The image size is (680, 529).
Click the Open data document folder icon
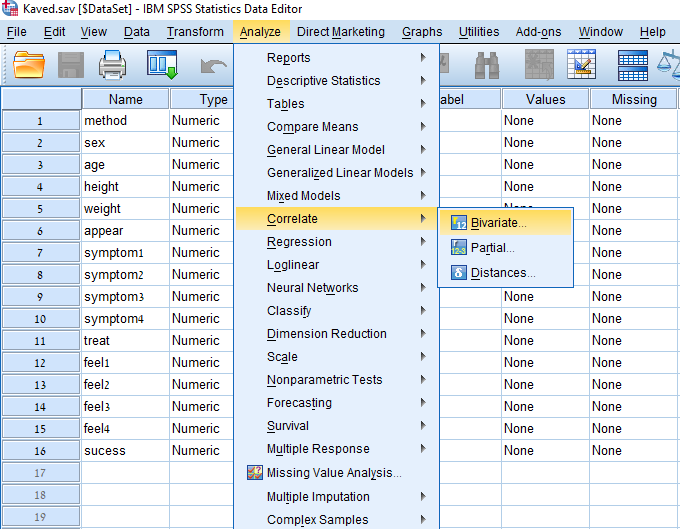pyautogui.click(x=30, y=66)
